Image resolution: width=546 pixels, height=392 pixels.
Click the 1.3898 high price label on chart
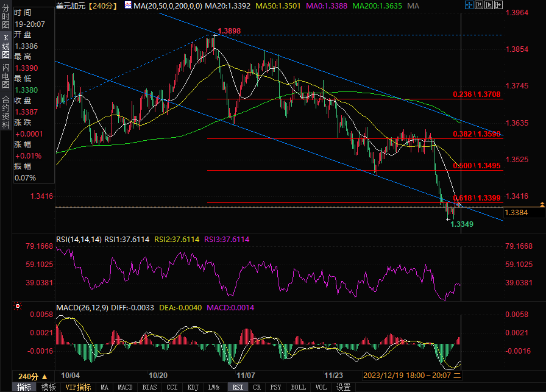coord(229,31)
